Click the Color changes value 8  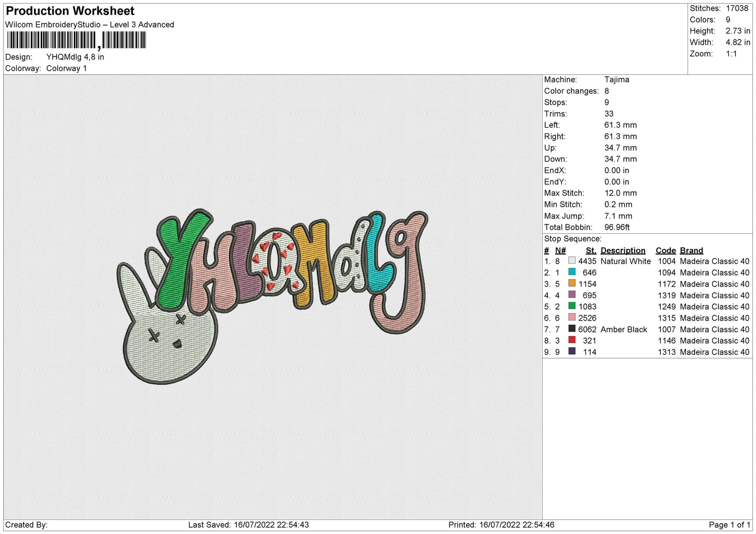(x=607, y=91)
